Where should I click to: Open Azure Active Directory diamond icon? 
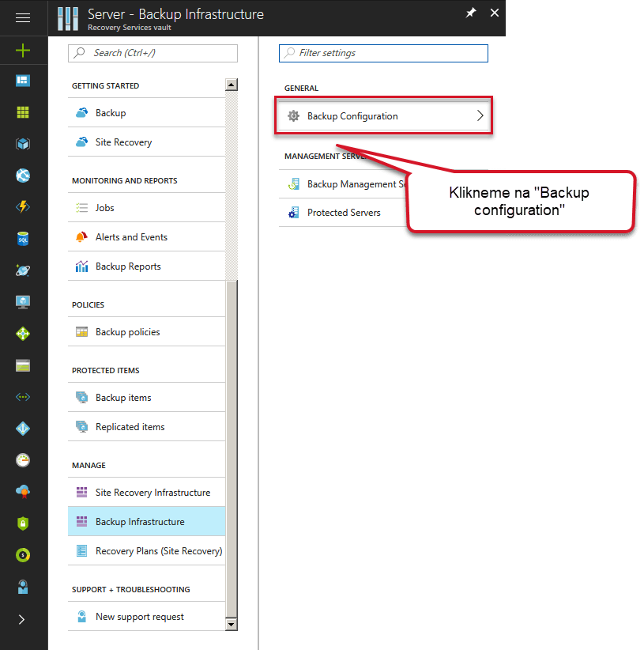coord(23,429)
